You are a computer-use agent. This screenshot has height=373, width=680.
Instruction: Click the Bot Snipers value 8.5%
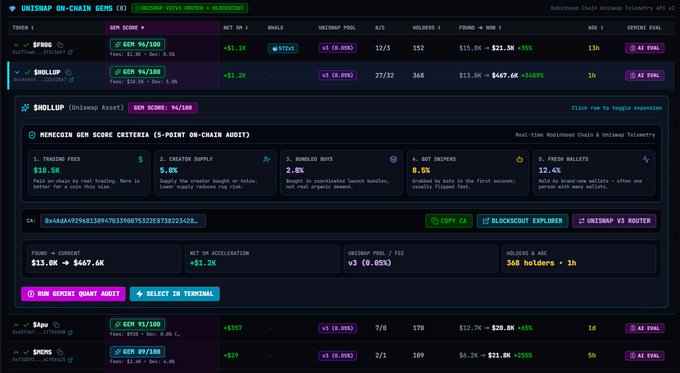(421, 170)
